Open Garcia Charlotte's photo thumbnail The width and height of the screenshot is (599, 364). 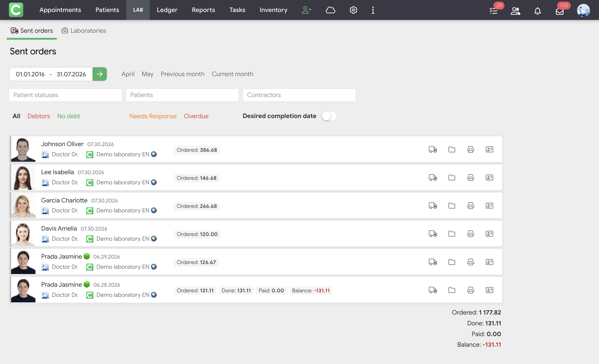(x=23, y=206)
